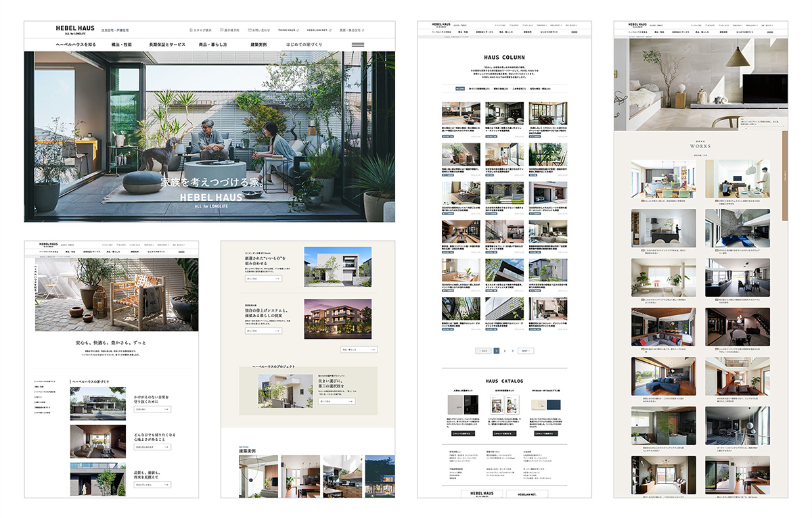This screenshot has height=518, width=812.
Task: Open the first article thumbnail in HAUS COLUMN
Action: pyautogui.click(x=461, y=113)
